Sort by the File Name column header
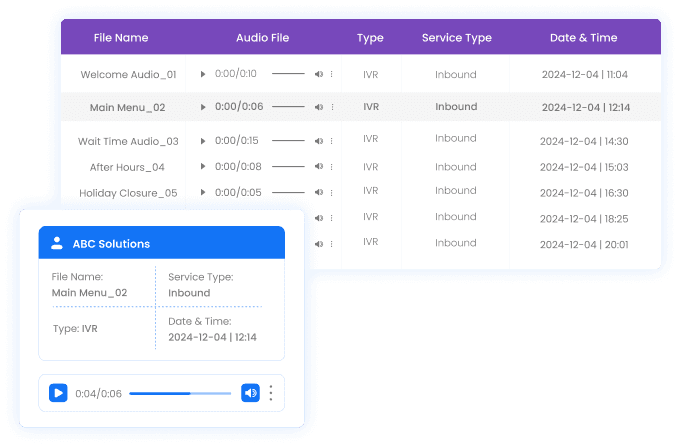The image size is (680, 447). (121, 38)
